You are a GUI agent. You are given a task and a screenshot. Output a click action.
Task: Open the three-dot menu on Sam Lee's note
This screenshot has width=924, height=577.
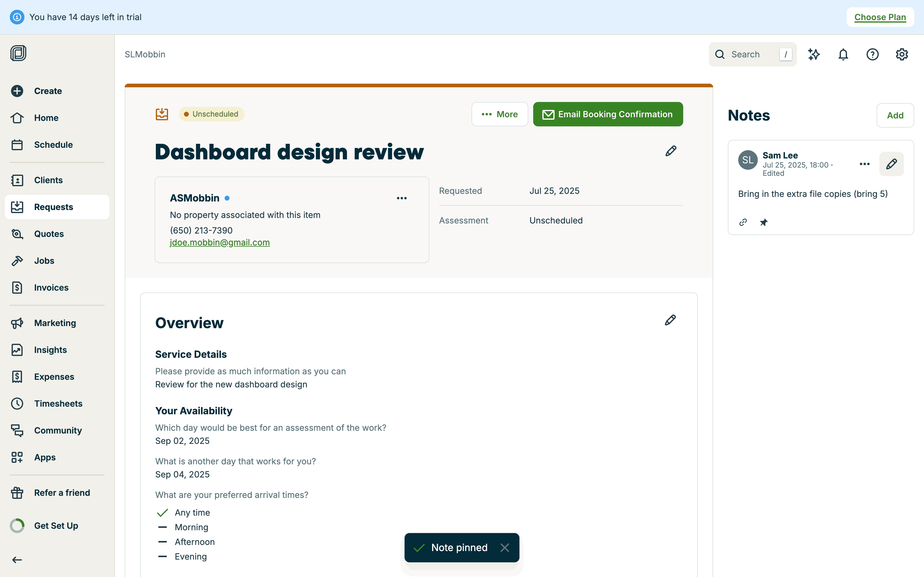[x=864, y=164]
